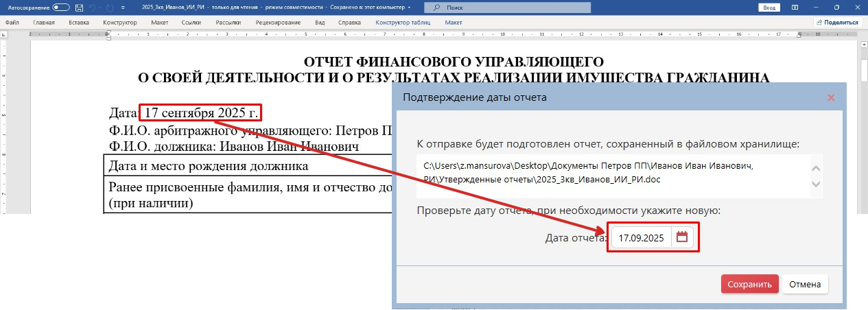This screenshot has width=868, height=310.
Task: Open the Customize Quick Access Toolbar dropdown
Action: pos(122,7)
